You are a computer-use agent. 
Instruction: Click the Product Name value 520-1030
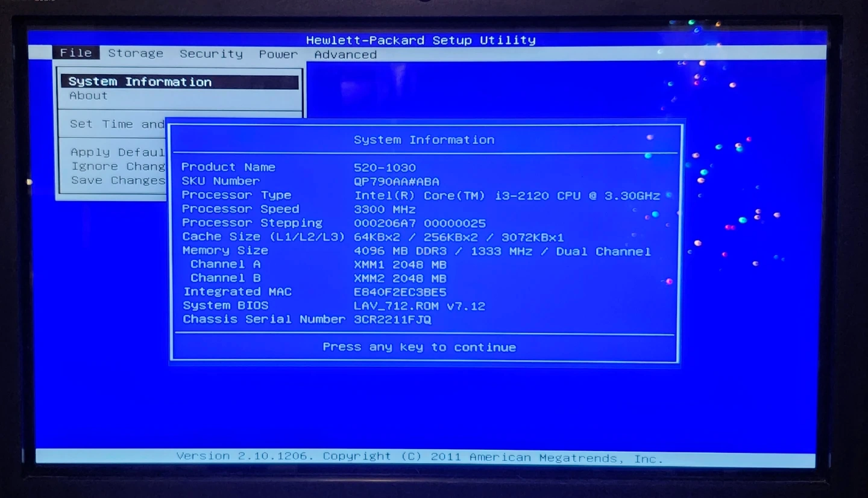(x=385, y=167)
